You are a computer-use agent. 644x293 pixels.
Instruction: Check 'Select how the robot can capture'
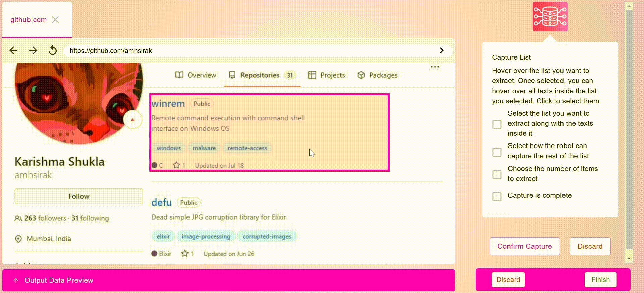(497, 152)
